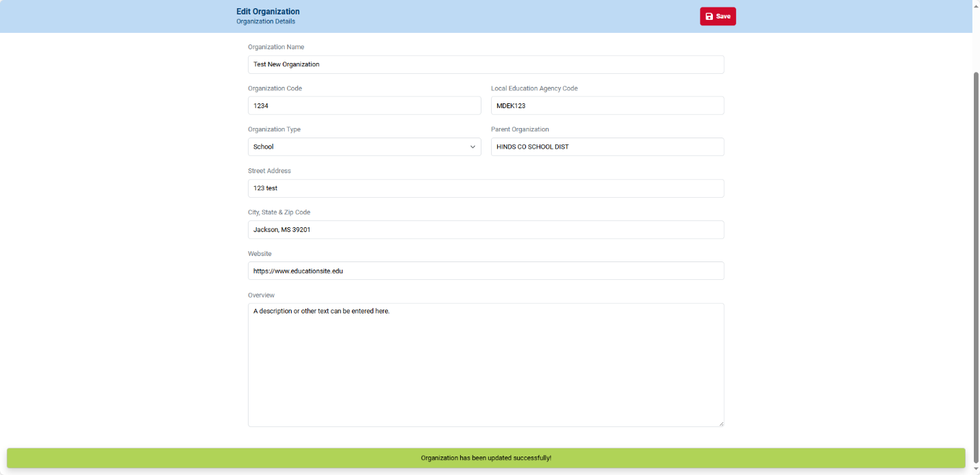Click the Organization Name input field

tap(486, 64)
